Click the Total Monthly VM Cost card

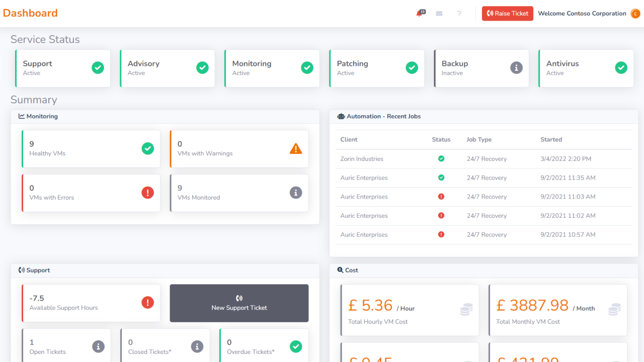[557, 310]
